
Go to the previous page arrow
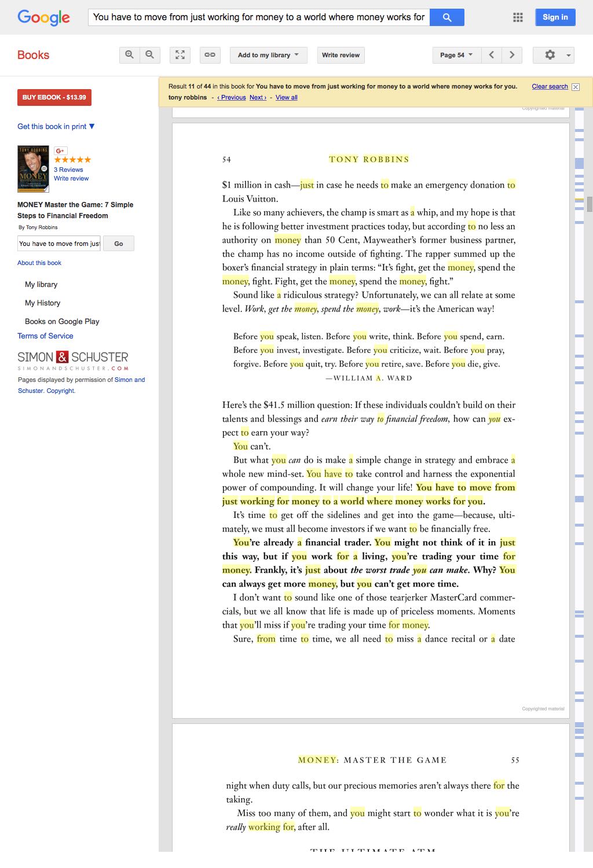pos(491,55)
